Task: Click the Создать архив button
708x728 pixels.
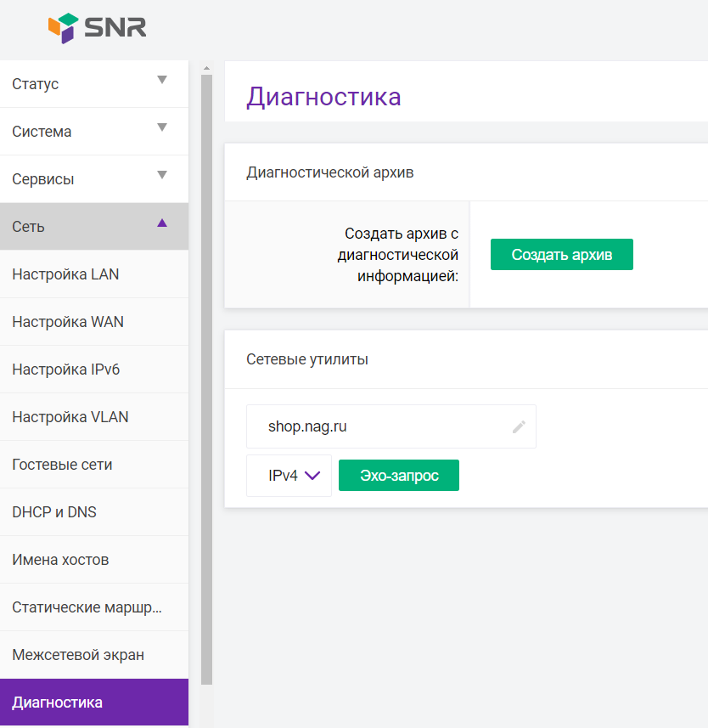Action: tap(562, 255)
